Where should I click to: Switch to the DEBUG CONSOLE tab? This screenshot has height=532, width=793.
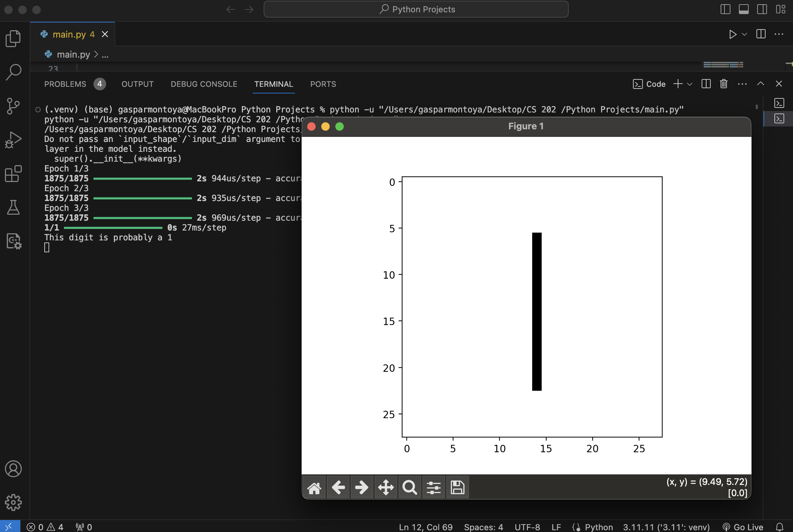click(x=204, y=84)
